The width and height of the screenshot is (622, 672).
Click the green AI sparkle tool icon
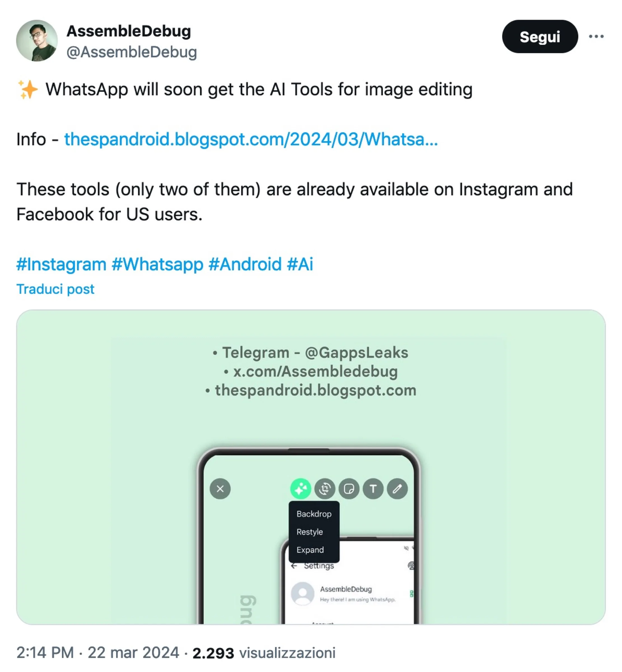pyautogui.click(x=300, y=489)
